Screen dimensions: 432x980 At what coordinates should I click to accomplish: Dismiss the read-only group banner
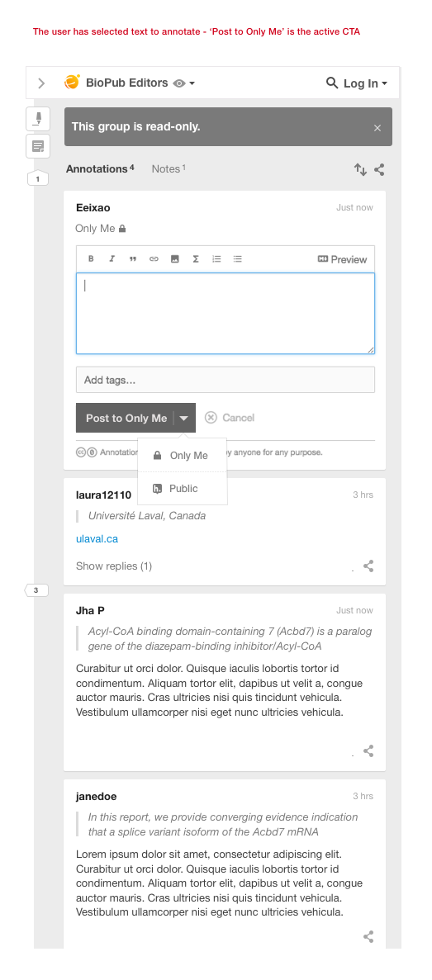(x=377, y=127)
